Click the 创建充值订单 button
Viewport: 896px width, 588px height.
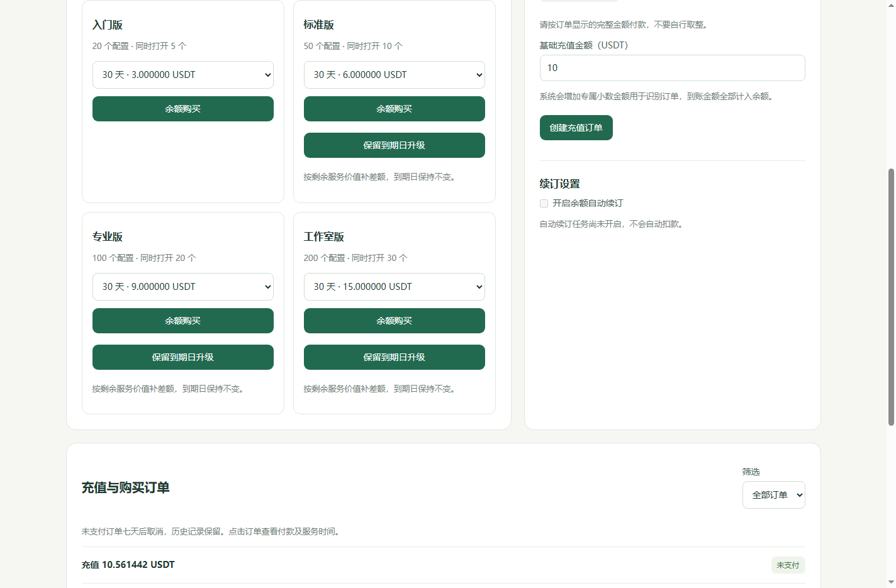click(576, 128)
